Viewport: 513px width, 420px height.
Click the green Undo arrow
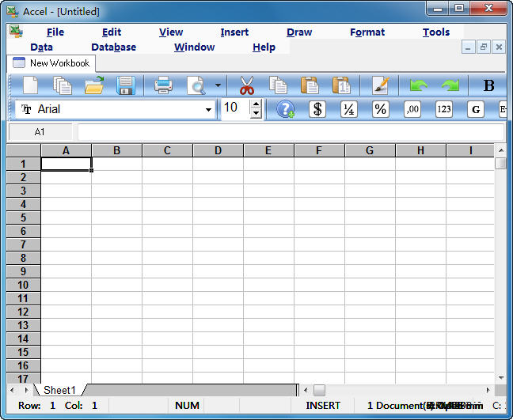(418, 85)
